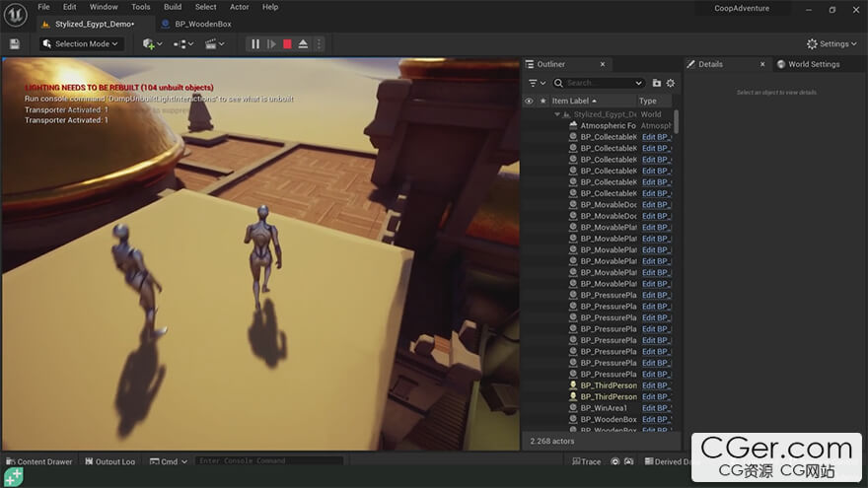
Task: Select the BP_WinArea1 actor
Action: (598, 408)
